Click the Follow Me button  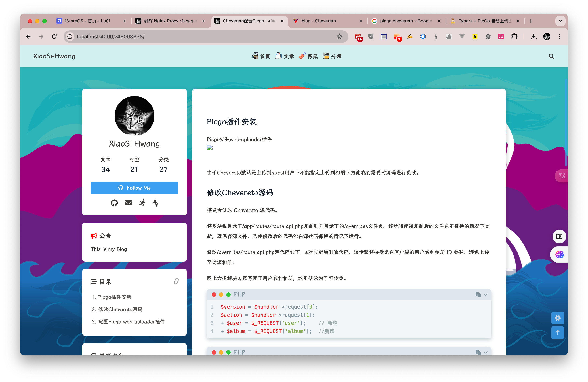tap(134, 188)
